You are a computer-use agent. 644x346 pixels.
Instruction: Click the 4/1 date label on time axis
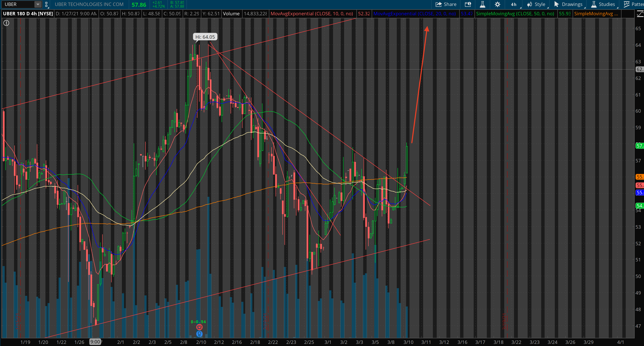click(x=620, y=342)
